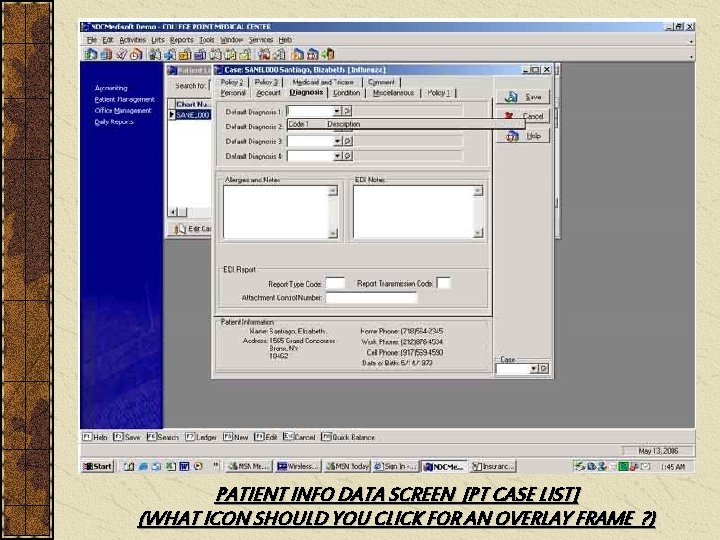The height and width of the screenshot is (540, 720).
Task: Launch Word from the quick launch W icon
Action: (x=184, y=466)
